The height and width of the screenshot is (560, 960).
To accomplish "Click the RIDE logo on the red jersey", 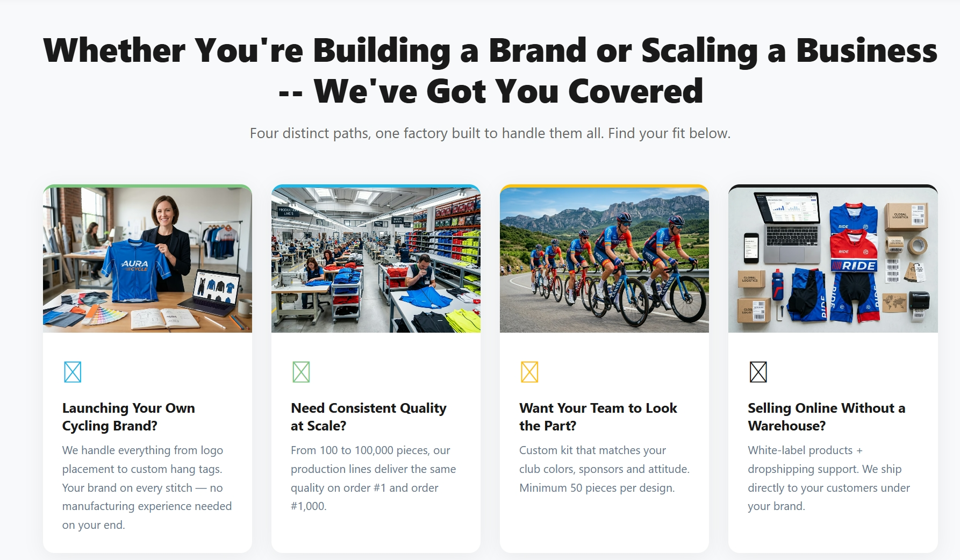I will point(858,265).
